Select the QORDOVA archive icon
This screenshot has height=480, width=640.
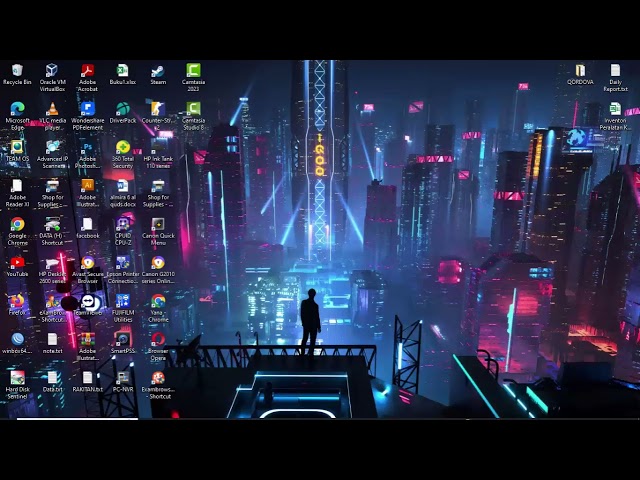click(580, 74)
